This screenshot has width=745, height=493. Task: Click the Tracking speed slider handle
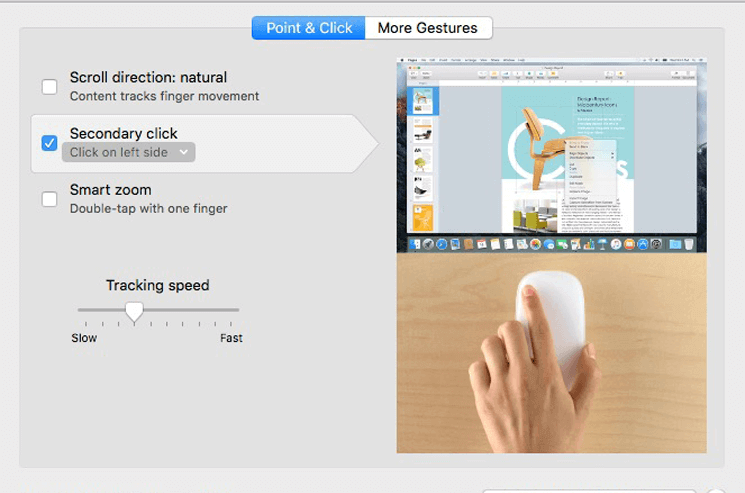[134, 312]
